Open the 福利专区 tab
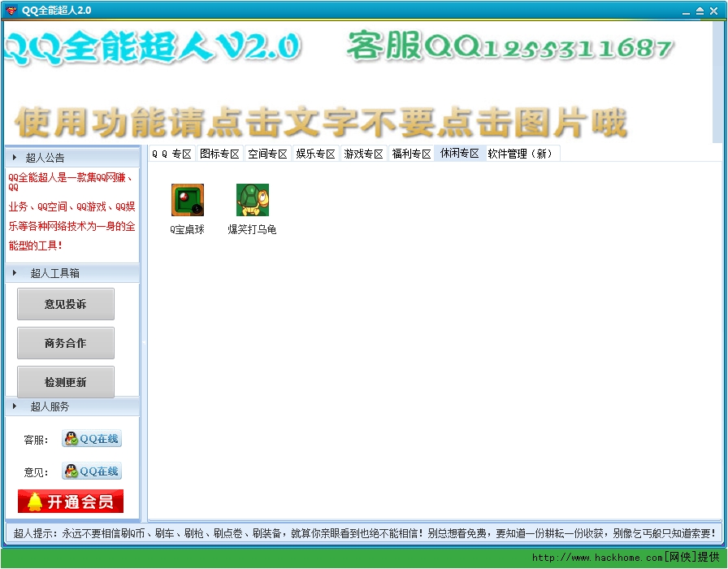The height and width of the screenshot is (569, 728). (411, 154)
